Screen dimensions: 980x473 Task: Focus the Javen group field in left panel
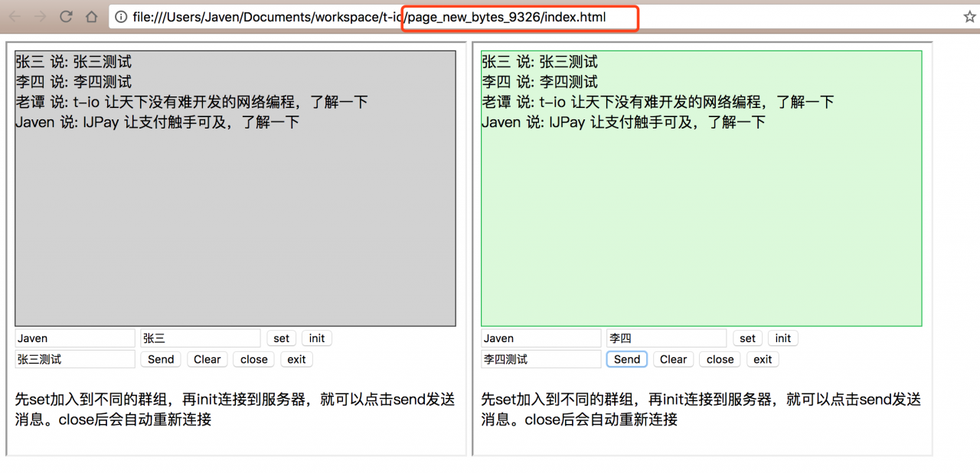pos(75,338)
